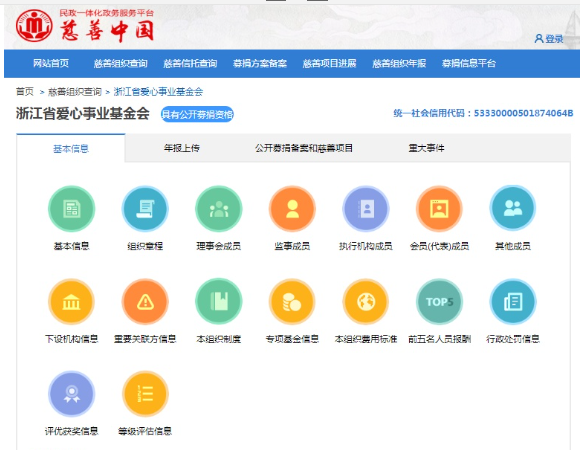Image resolution: width=580 pixels, height=450 pixels.
Task: Click the 重要关联方信息 label text
Action: click(x=145, y=339)
